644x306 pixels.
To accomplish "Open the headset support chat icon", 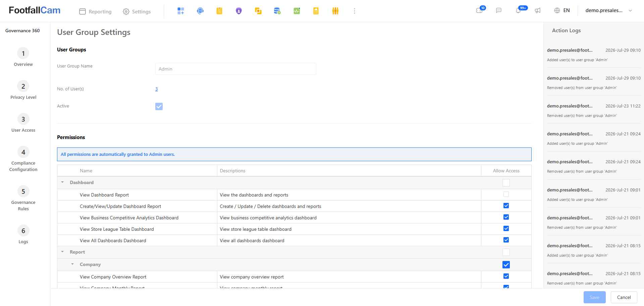I will [x=200, y=11].
